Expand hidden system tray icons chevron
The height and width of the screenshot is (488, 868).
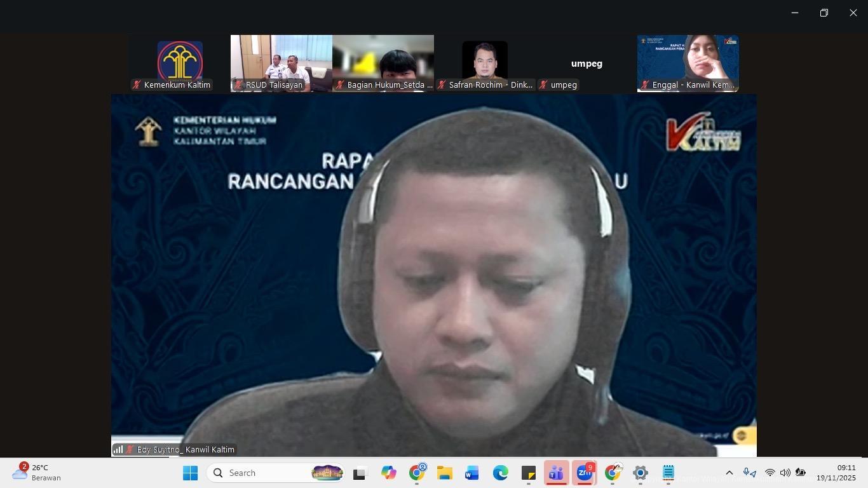729,473
